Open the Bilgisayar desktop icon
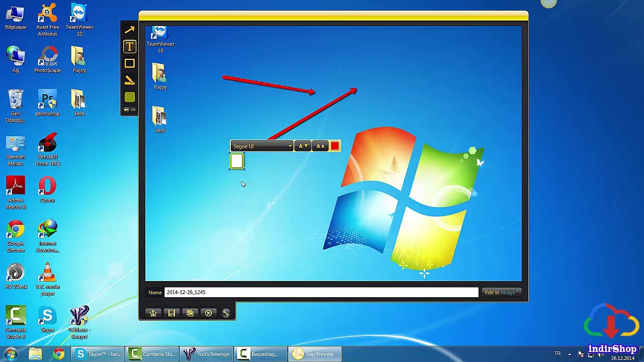The image size is (644, 362). point(16,18)
